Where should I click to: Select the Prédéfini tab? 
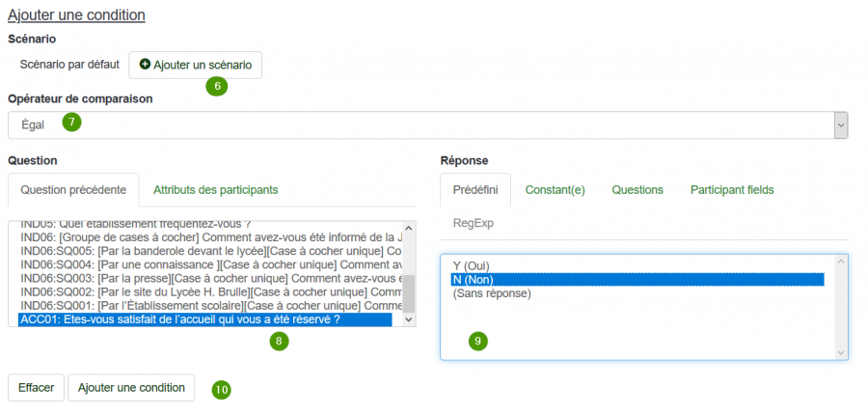pos(475,190)
